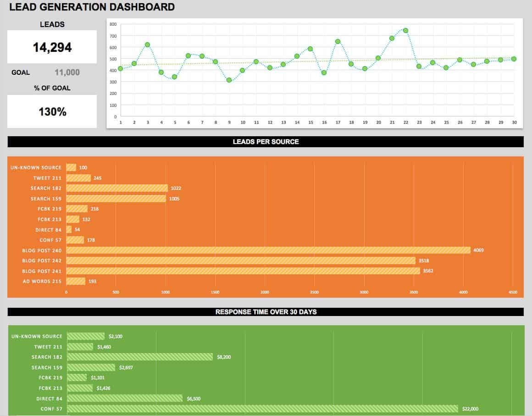This screenshot has width=532, height=416.
Task: Click the 130% of goal figure
Action: pyautogui.click(x=51, y=111)
